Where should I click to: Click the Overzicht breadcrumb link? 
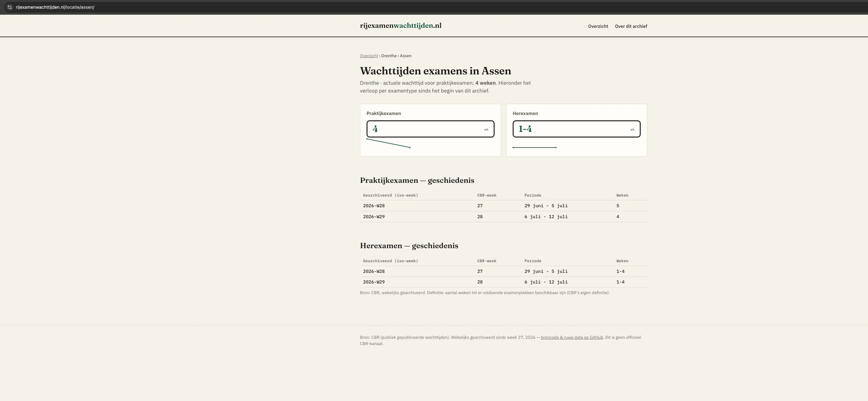click(369, 56)
